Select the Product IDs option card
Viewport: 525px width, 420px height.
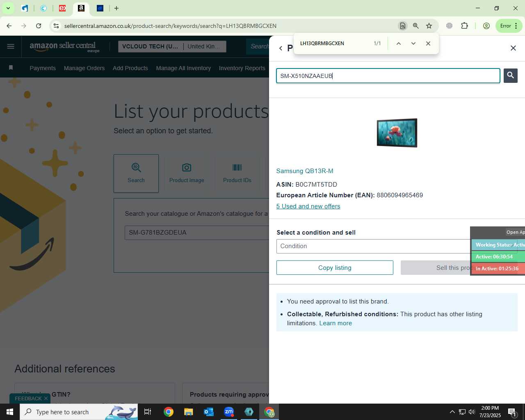coord(237,173)
